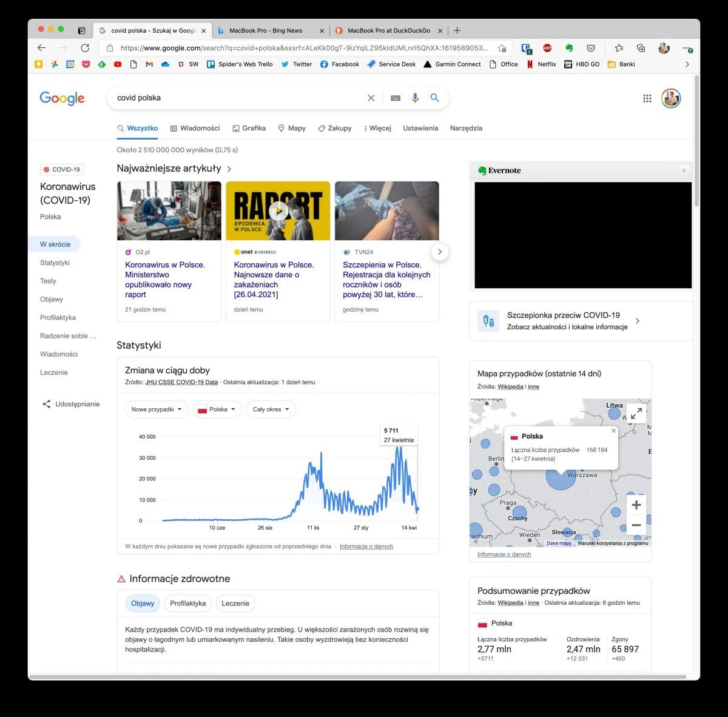Open a new tab with the plus

(457, 30)
